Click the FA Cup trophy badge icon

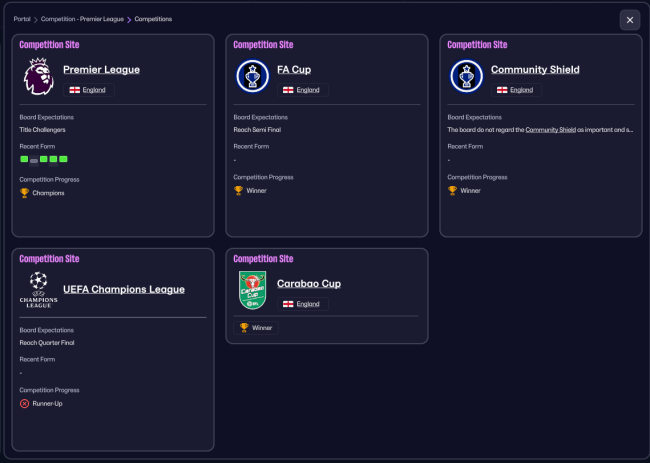point(251,77)
